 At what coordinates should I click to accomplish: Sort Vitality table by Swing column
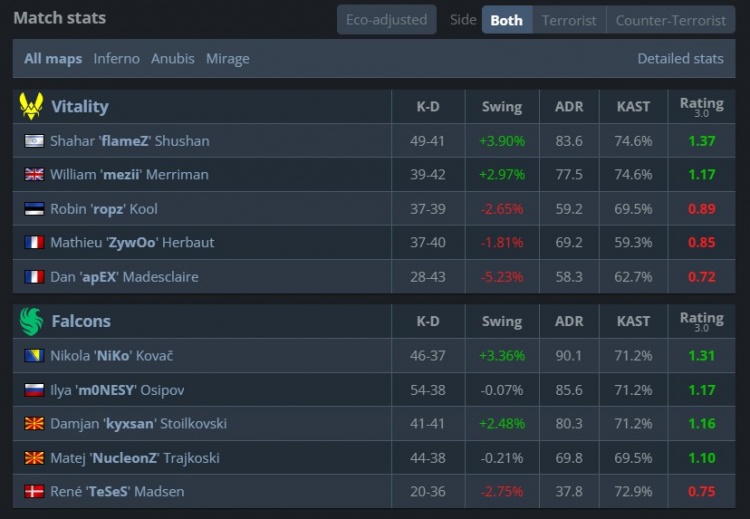click(501, 107)
